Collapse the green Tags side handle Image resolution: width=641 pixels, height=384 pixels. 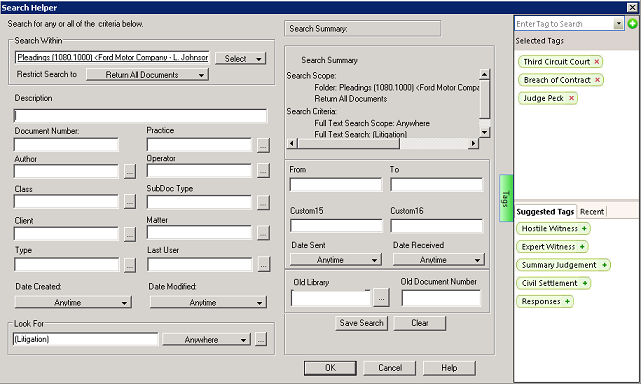[x=506, y=198]
